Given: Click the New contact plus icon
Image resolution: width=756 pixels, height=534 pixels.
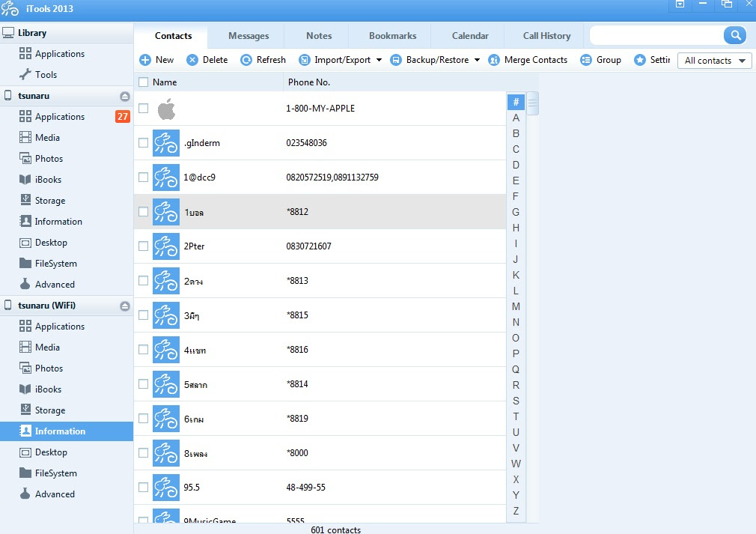Looking at the screenshot, I should click(x=145, y=60).
